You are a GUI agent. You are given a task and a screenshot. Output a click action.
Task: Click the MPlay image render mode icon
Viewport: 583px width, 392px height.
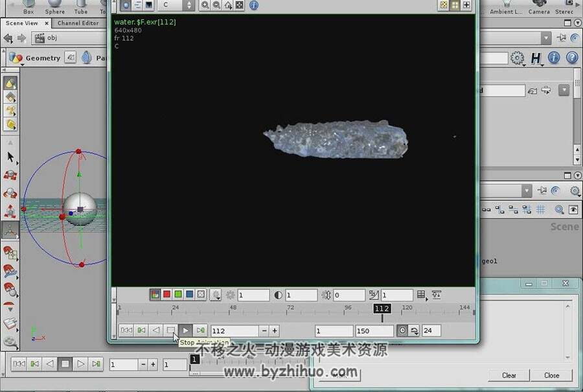click(126, 5)
